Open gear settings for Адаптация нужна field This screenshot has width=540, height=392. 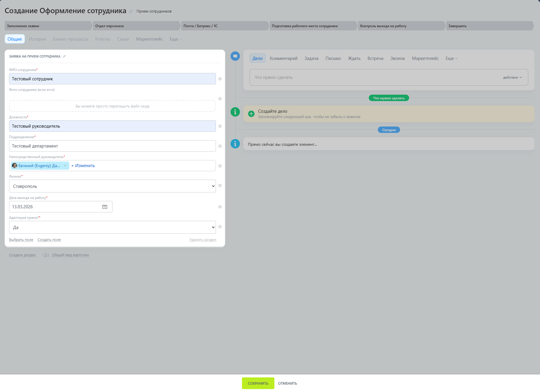[220, 227]
